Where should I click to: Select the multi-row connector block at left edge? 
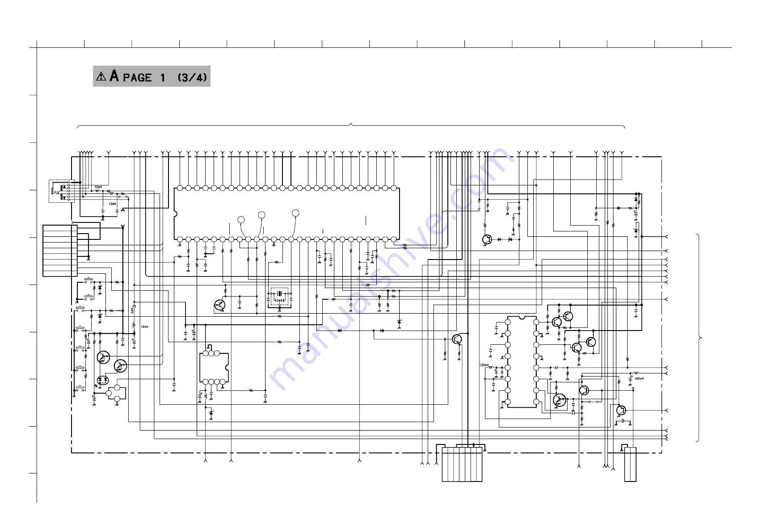pos(60,251)
